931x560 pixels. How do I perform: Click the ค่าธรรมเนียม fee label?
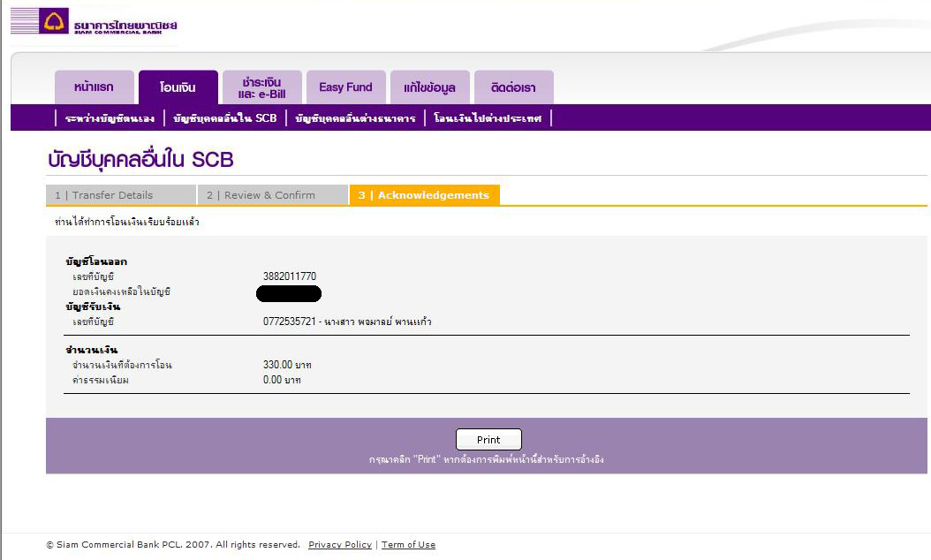pos(101,380)
